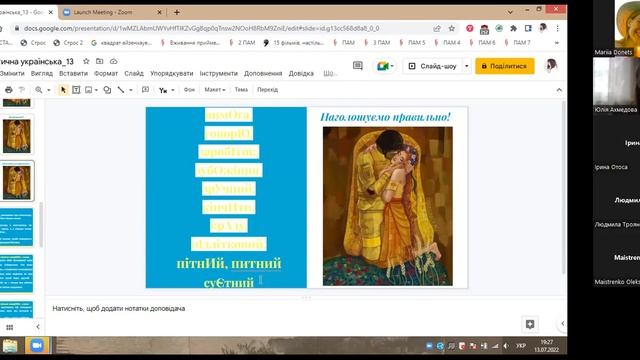The height and width of the screenshot is (360, 640).
Task: Open a new browser tab
Action: [x=177, y=12]
